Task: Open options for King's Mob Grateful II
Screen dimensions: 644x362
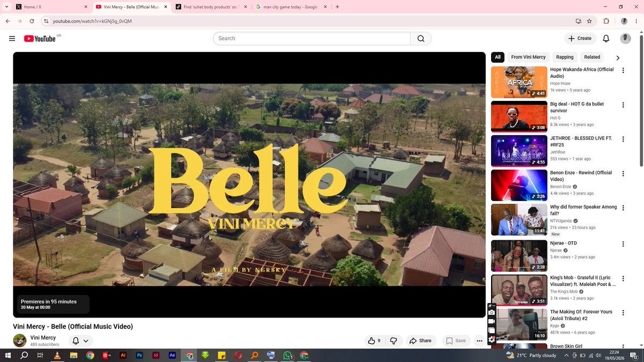Action: coord(623,278)
